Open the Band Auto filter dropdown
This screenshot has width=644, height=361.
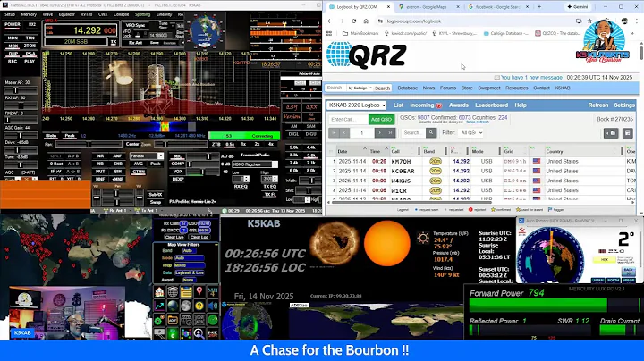(189, 251)
